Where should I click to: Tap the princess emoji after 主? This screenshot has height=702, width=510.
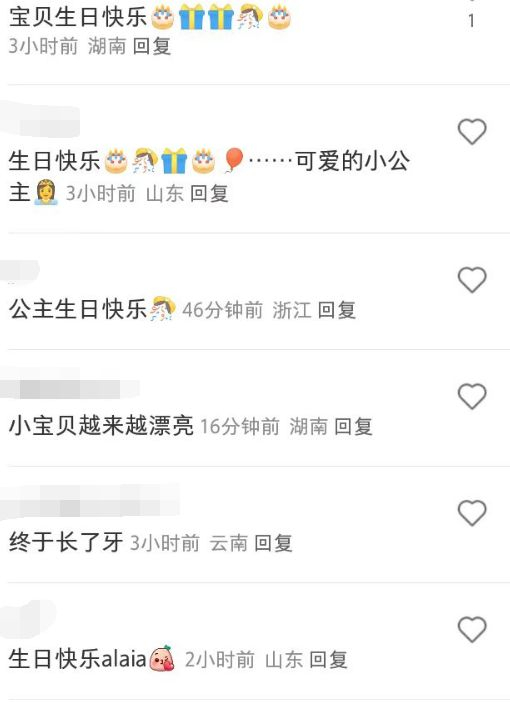point(46,192)
